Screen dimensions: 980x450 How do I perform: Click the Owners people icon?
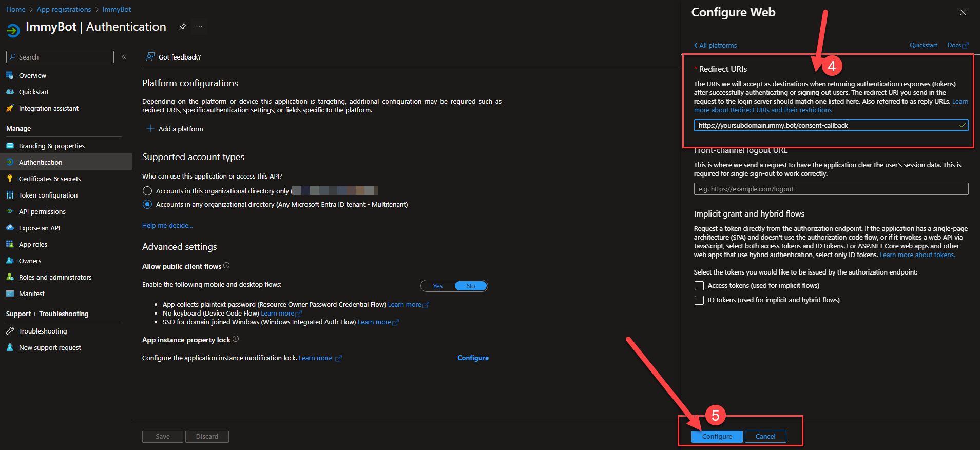[x=10, y=261]
